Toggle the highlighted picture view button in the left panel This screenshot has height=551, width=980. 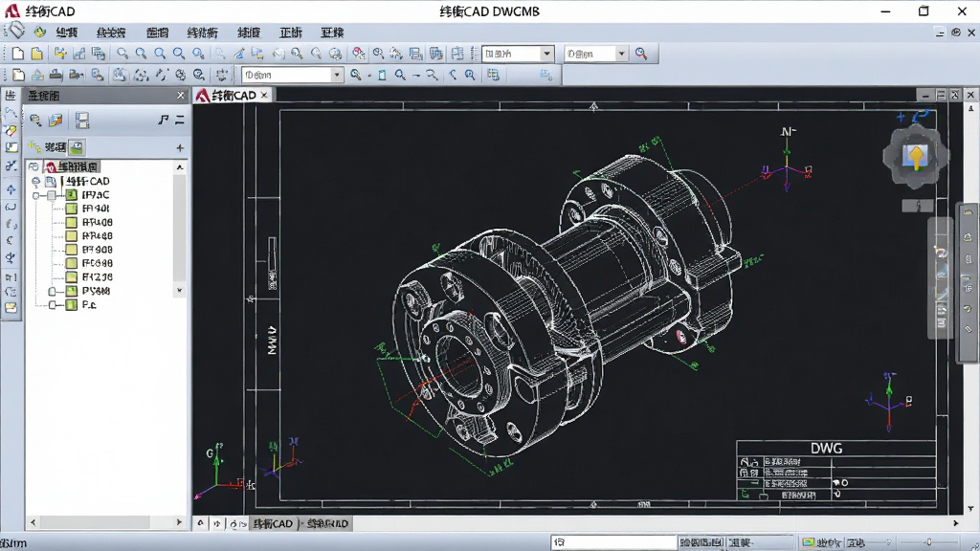tap(77, 147)
